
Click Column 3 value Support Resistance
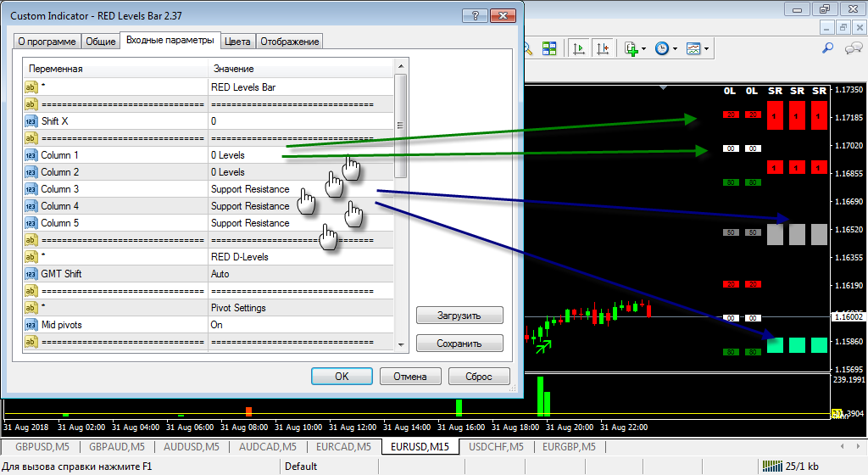[x=250, y=189]
